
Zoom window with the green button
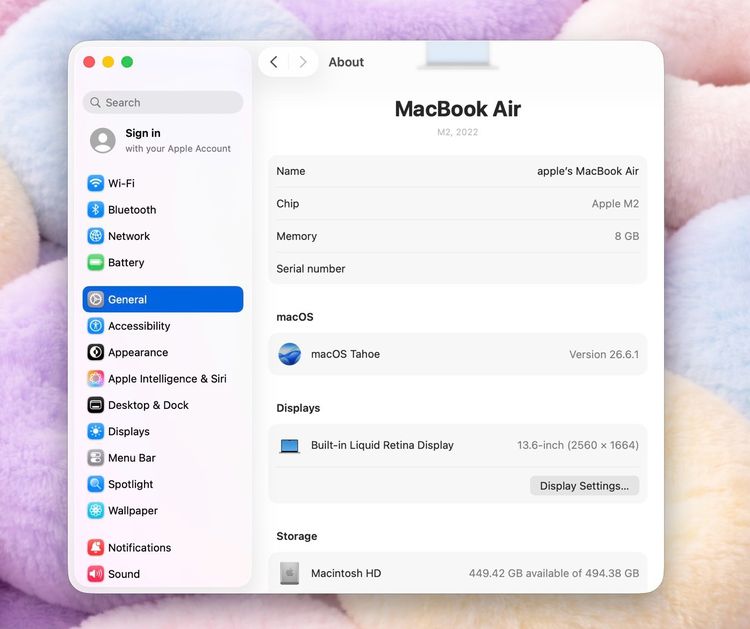[127, 62]
